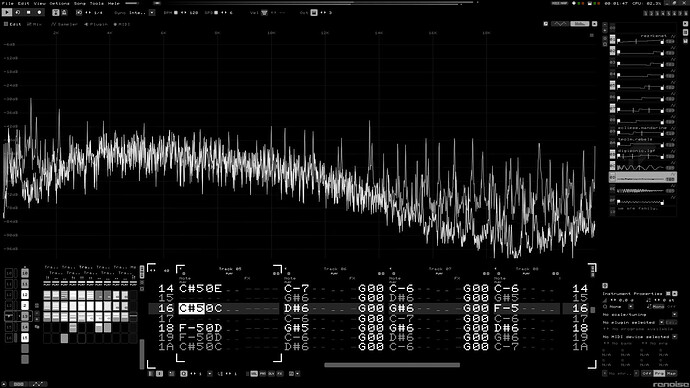Image resolution: width=690 pixels, height=388 pixels.
Task: Switch to the Mix tab
Action: click(x=34, y=24)
